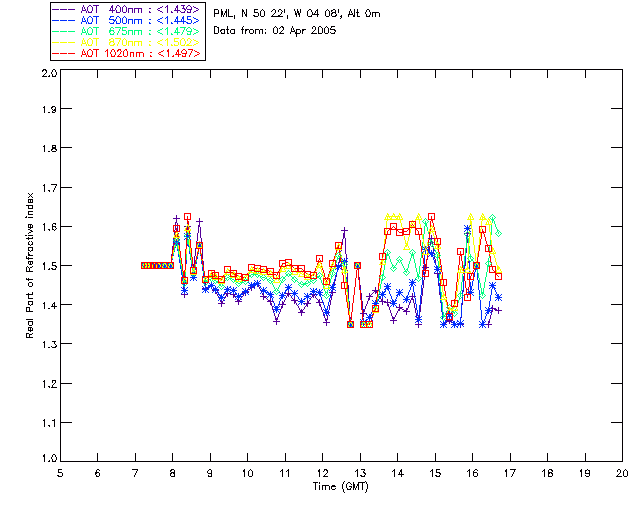This screenshot has width=640, height=512.
Task: Click the y-axis tick label 1.5
Action: pyautogui.click(x=49, y=266)
